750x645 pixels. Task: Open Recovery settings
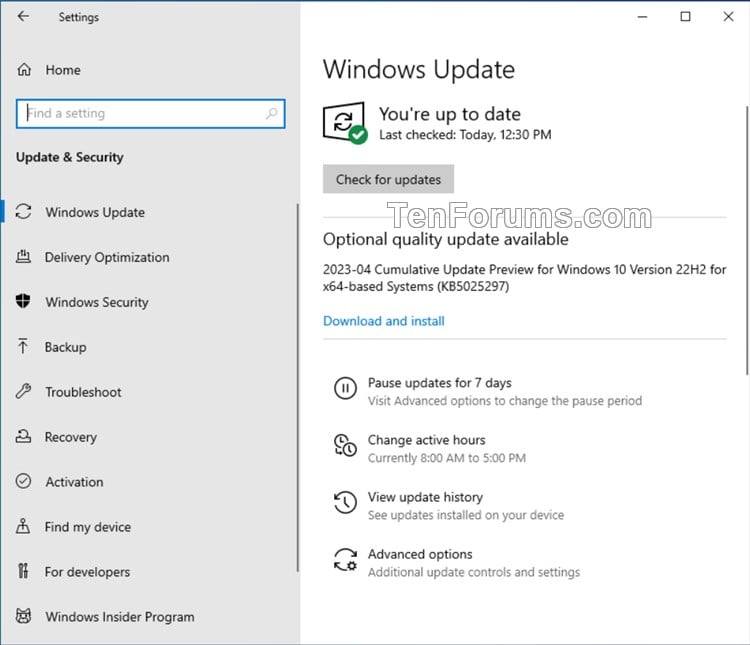[x=71, y=437]
